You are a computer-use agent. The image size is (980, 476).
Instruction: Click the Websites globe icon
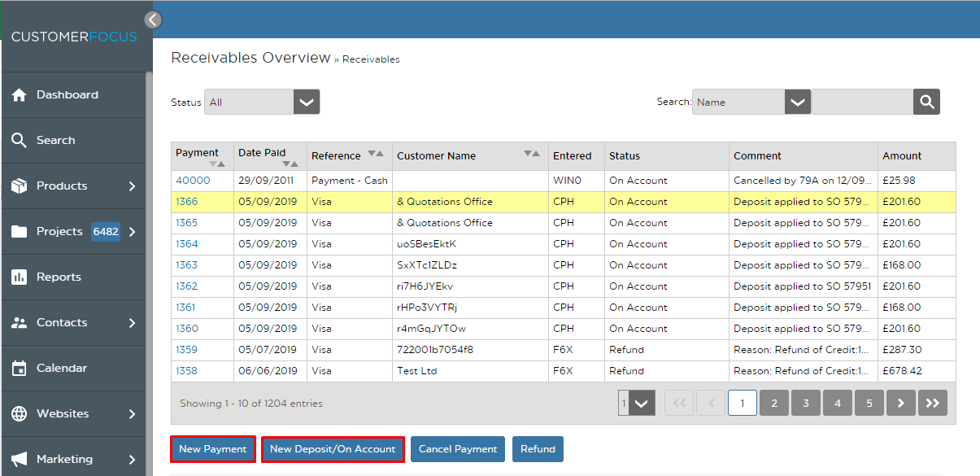(20, 413)
